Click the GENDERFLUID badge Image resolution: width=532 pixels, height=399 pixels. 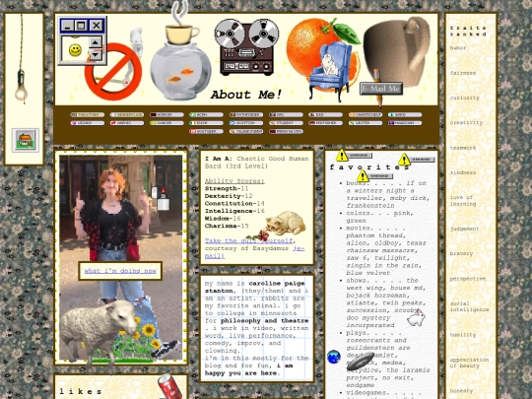(126, 114)
